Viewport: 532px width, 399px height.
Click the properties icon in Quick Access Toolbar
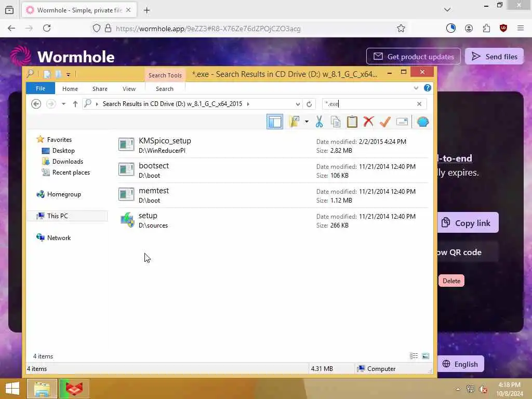coord(47,74)
